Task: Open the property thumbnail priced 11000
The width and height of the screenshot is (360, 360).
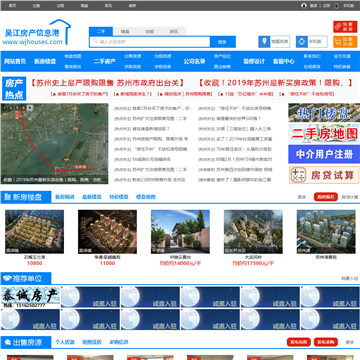Action: click(x=107, y=232)
